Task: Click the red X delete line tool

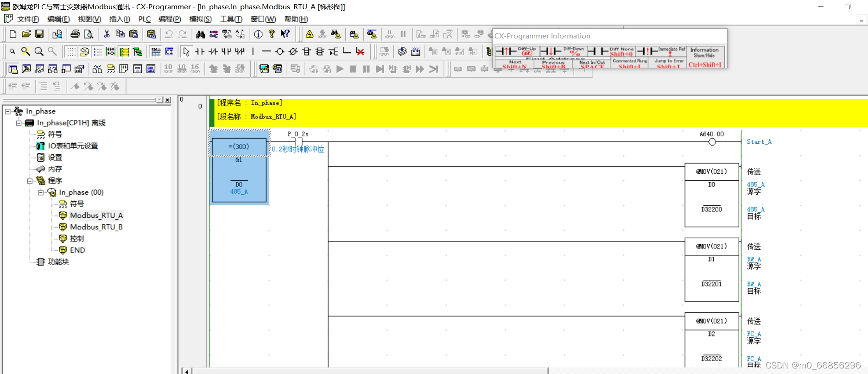Action: (360, 51)
